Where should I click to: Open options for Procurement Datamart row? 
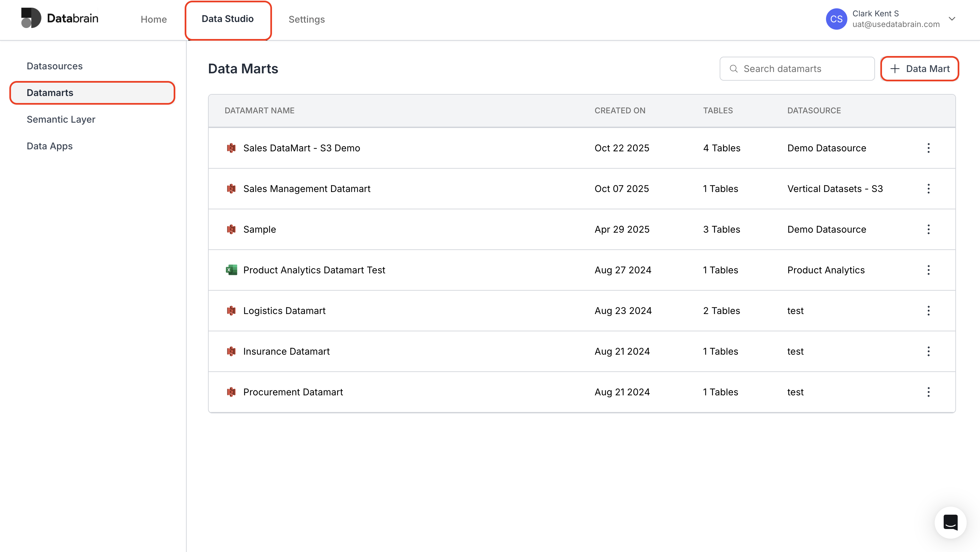click(928, 392)
